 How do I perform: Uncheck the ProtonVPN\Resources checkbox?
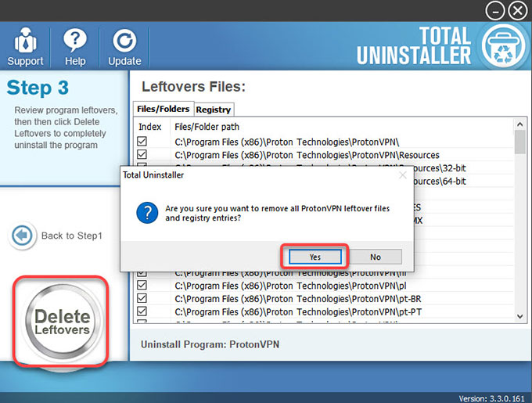(x=142, y=154)
